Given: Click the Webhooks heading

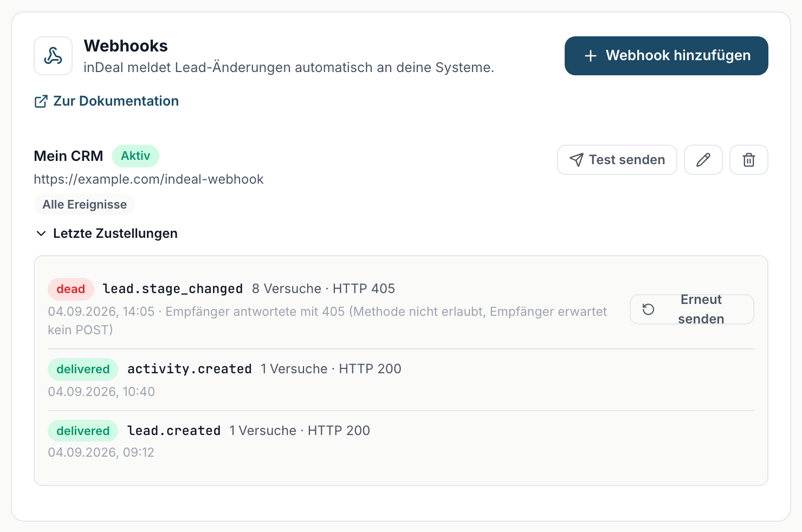Looking at the screenshot, I should point(126,46).
